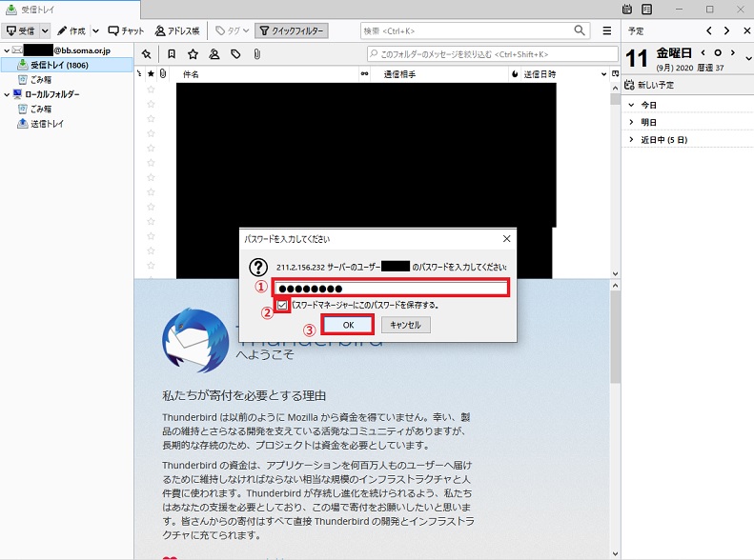Viewport: 754px width, 560px height.
Task: Open the column picker icon in header
Action: click(615, 74)
